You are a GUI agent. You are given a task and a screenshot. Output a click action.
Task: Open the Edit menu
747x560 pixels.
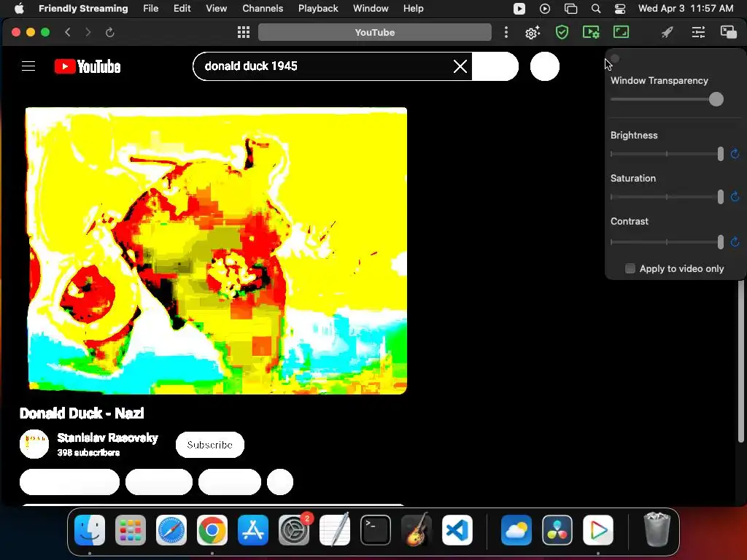182,9
